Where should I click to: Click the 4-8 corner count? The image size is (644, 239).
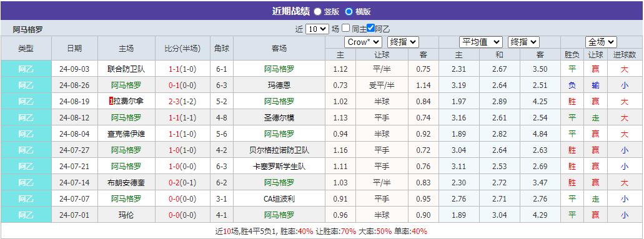pos(221,118)
